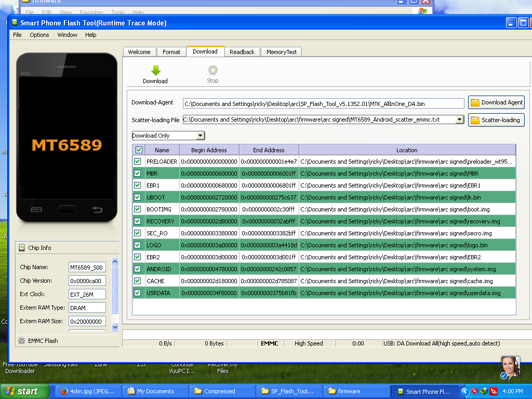532x399 pixels.
Task: Uncheck the CACHE partition checkbox
Action: coord(137,281)
